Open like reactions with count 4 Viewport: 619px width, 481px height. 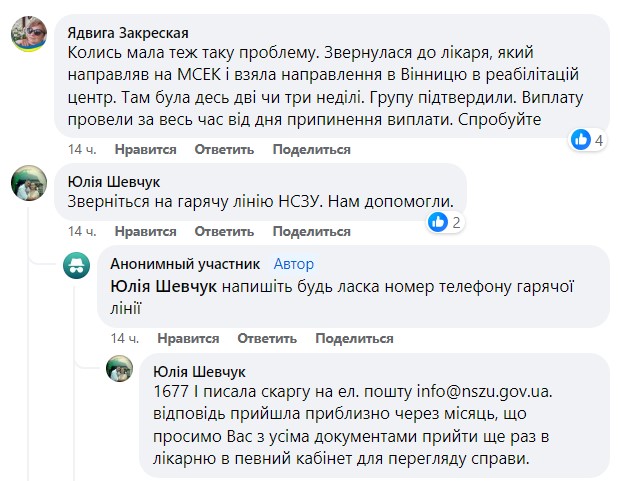point(588,140)
